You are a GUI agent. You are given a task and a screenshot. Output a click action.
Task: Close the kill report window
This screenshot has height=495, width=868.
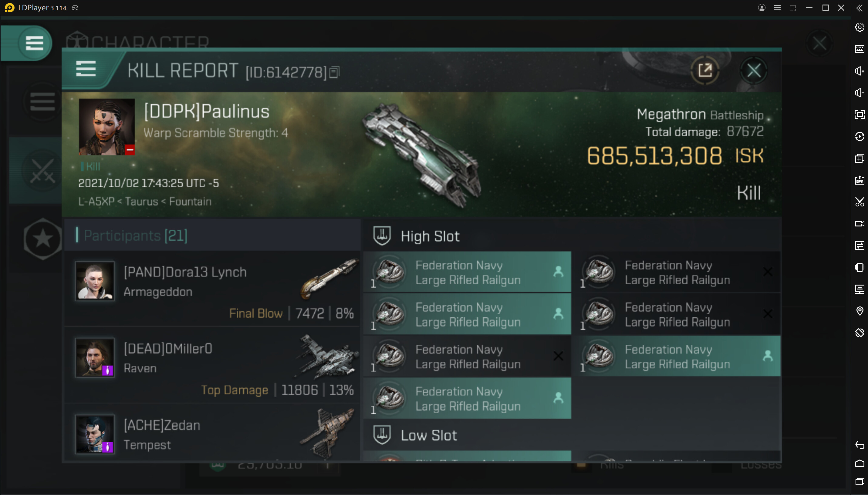[x=753, y=71]
